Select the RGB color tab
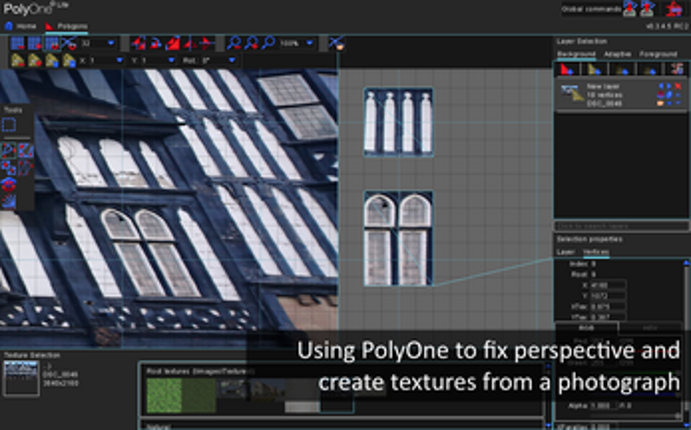This screenshot has width=691, height=430. tap(587, 327)
